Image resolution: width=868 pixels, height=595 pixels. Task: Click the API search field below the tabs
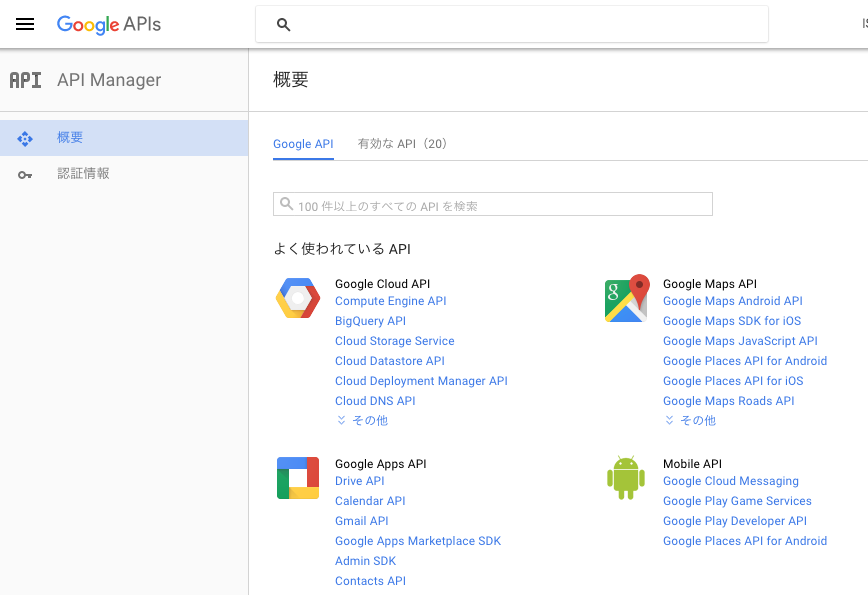[x=492, y=204]
